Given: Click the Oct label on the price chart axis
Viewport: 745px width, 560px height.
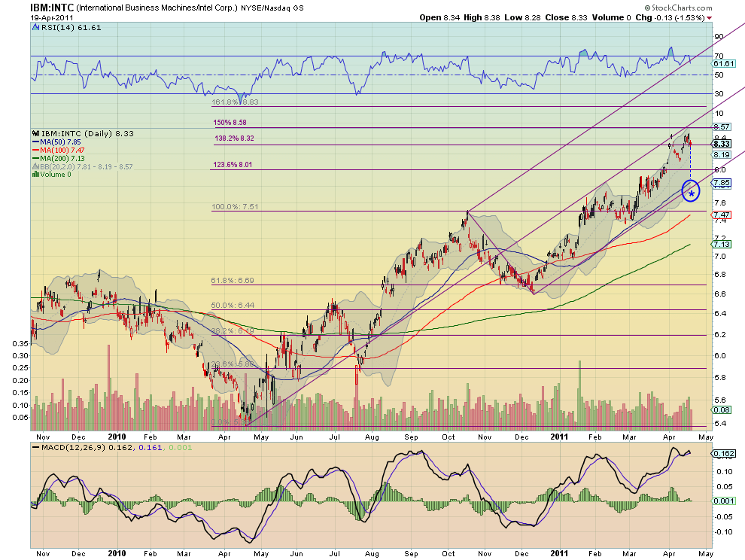Looking at the screenshot, I should [x=449, y=437].
